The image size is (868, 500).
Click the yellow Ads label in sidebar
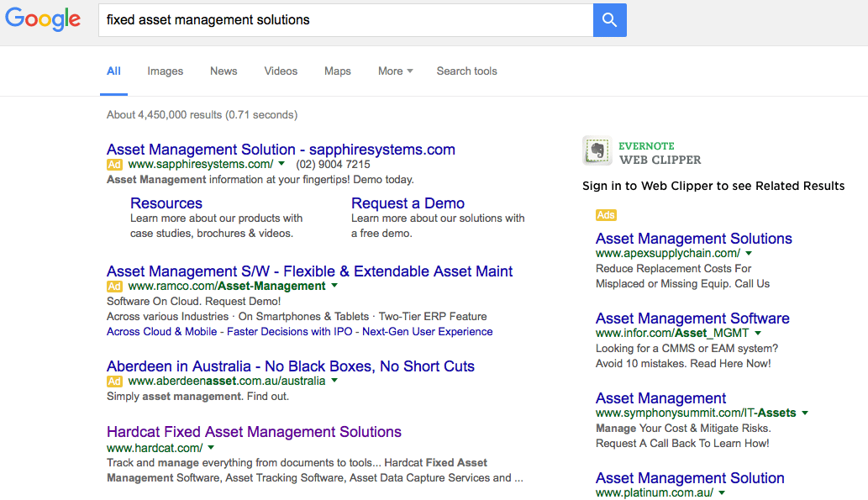point(606,215)
